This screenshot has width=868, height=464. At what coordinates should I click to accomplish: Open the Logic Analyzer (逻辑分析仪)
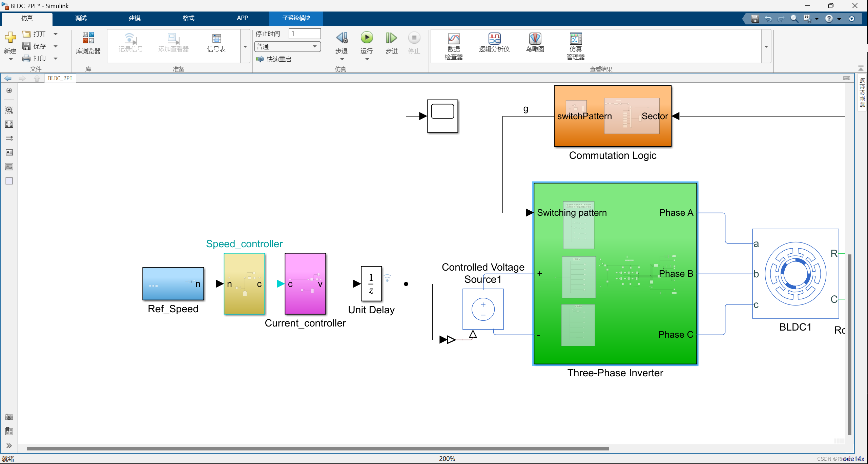(494, 39)
